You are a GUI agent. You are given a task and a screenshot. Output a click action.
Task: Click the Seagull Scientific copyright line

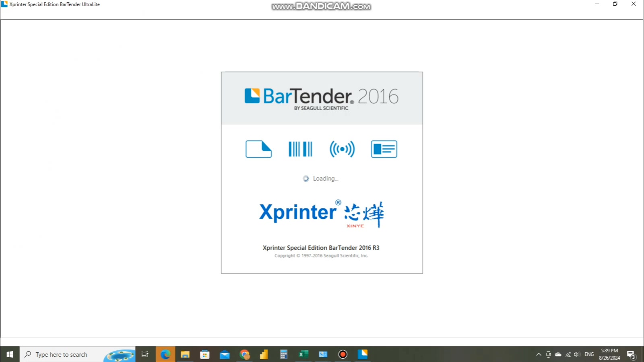[321, 256]
